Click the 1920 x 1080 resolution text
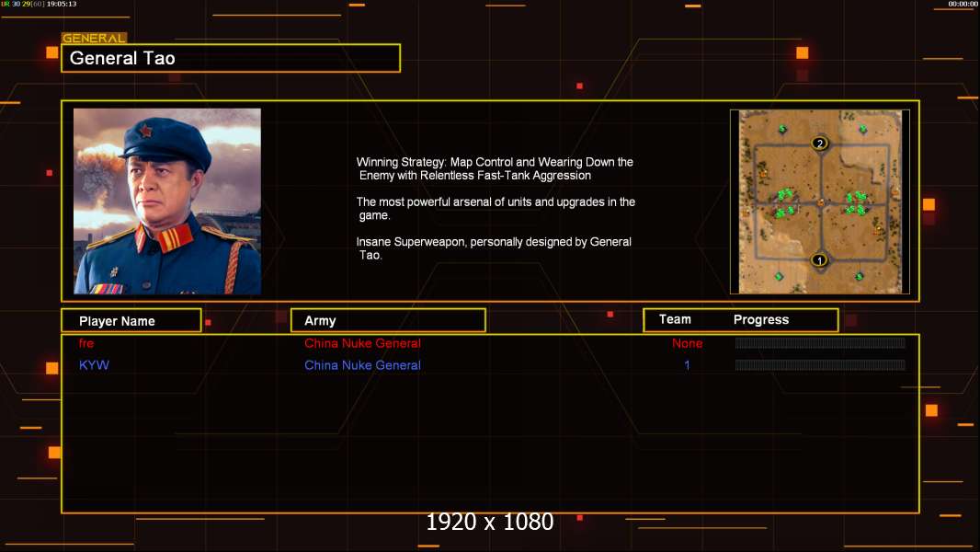The height and width of the screenshot is (552, 980). 489,522
